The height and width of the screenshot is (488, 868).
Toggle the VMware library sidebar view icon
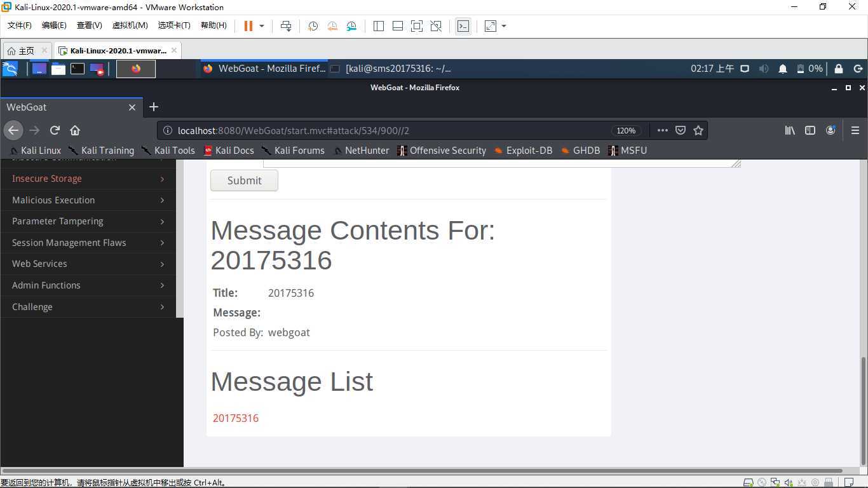[379, 26]
